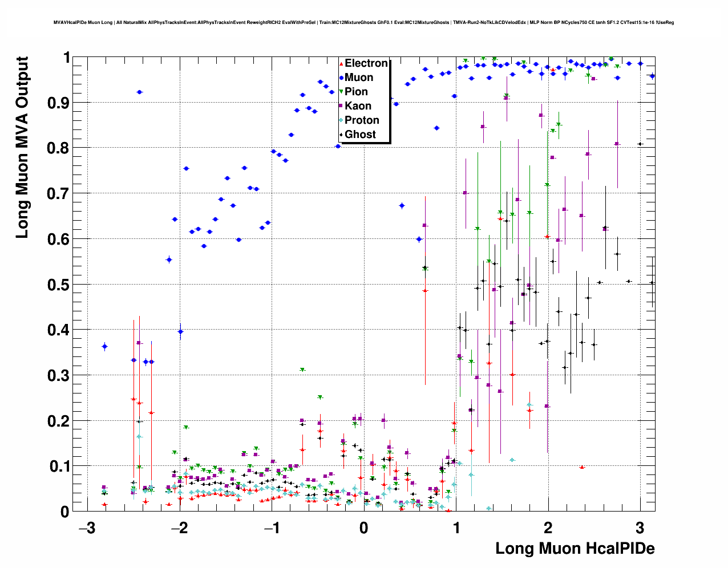
Task: Click the y-axis tick label 1
Action: (x=66, y=58)
